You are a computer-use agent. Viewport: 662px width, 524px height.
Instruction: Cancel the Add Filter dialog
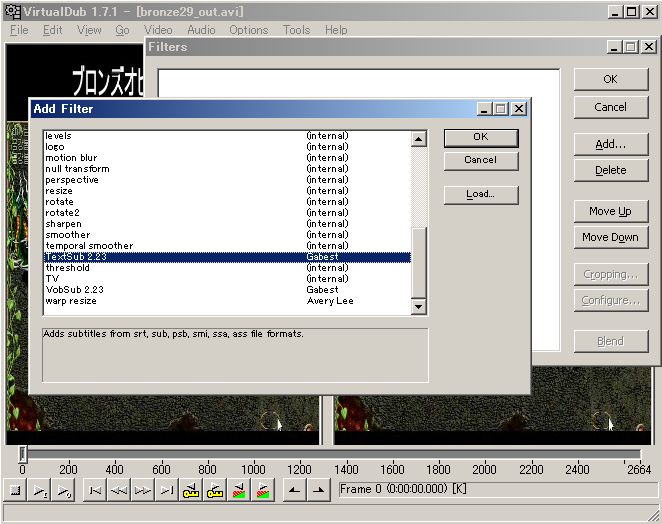click(x=481, y=160)
